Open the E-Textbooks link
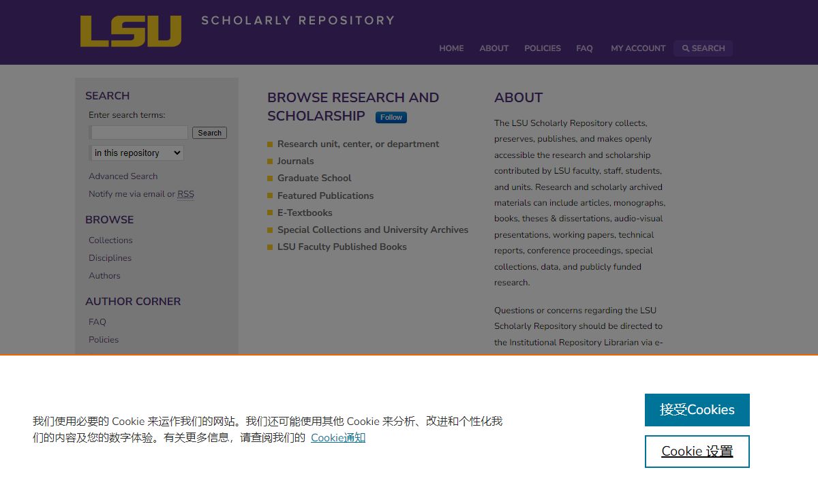 pyautogui.click(x=305, y=212)
